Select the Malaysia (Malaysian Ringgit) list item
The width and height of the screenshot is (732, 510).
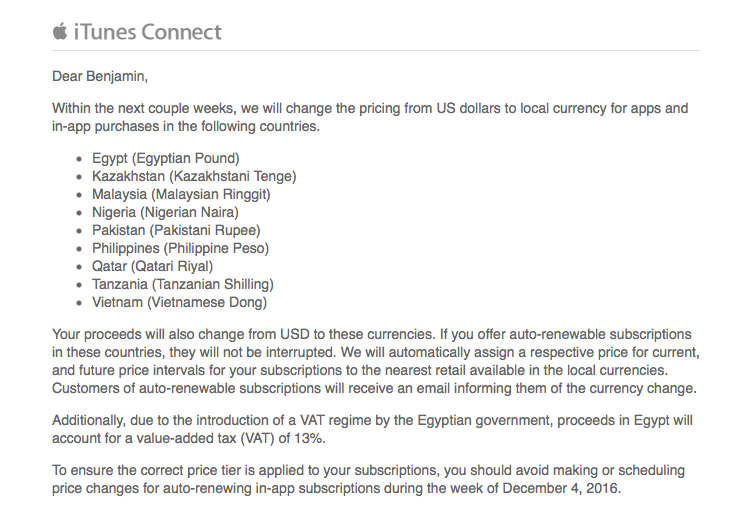[x=181, y=194]
